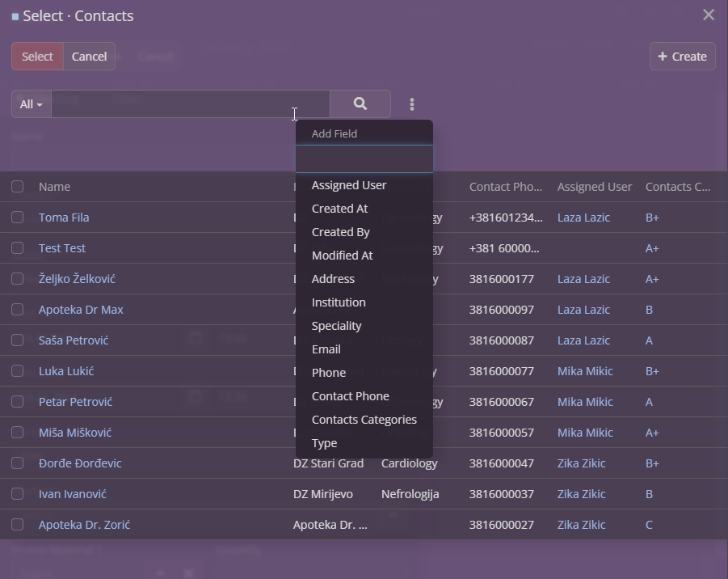
Task: Check the box for Test Test
Action: 17,248
